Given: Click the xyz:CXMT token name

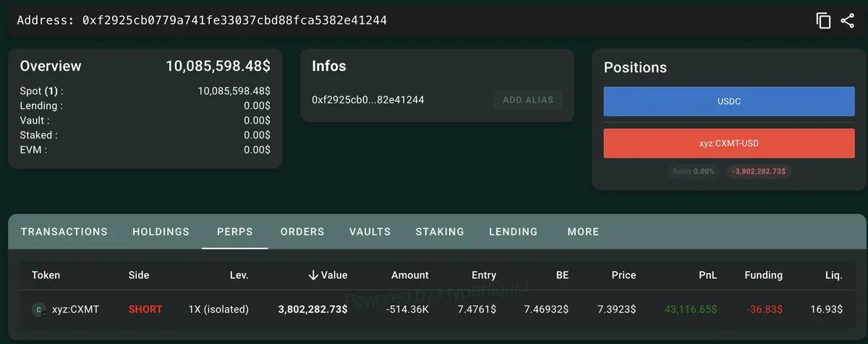Looking at the screenshot, I should (x=76, y=309).
